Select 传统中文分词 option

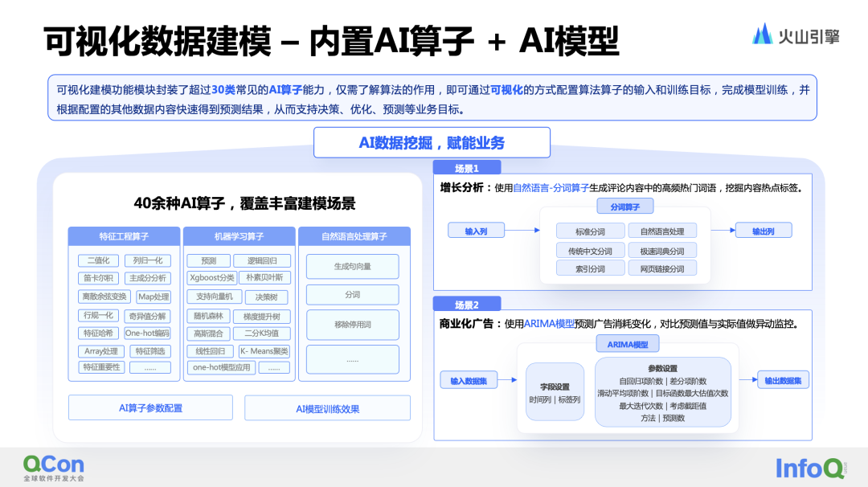(x=590, y=251)
